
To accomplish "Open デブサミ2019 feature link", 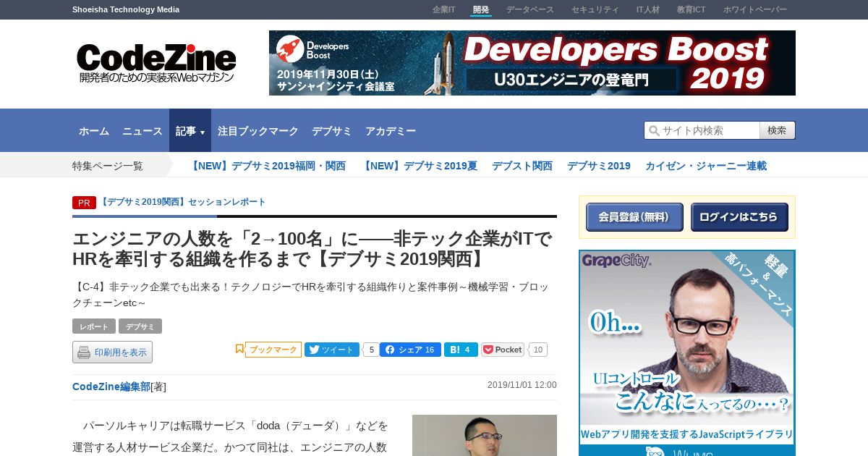I will pyautogui.click(x=599, y=166).
